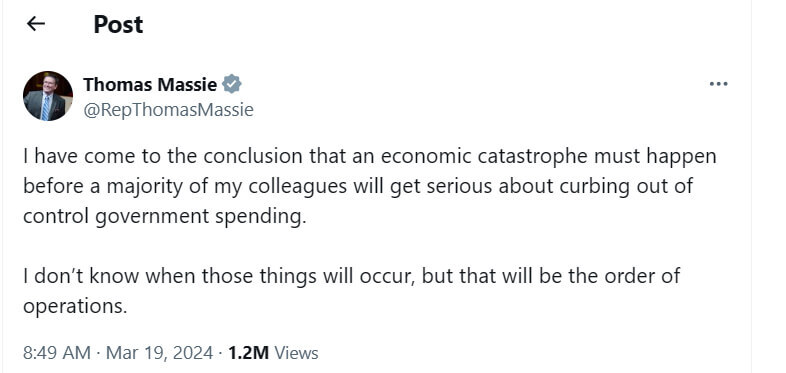The image size is (786, 373).
Task: Click the 'control government spending.' line
Action: [x=164, y=217]
